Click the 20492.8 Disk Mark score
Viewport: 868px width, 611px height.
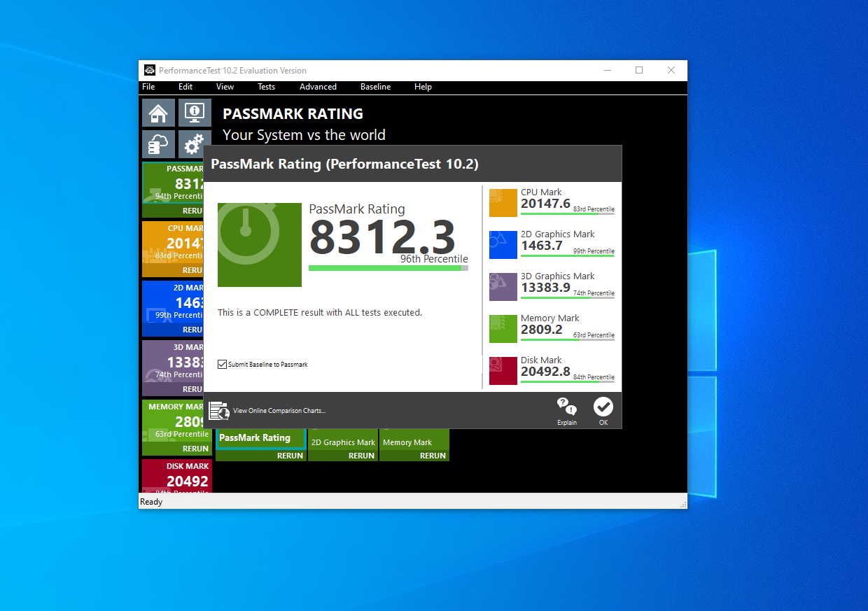coord(546,372)
